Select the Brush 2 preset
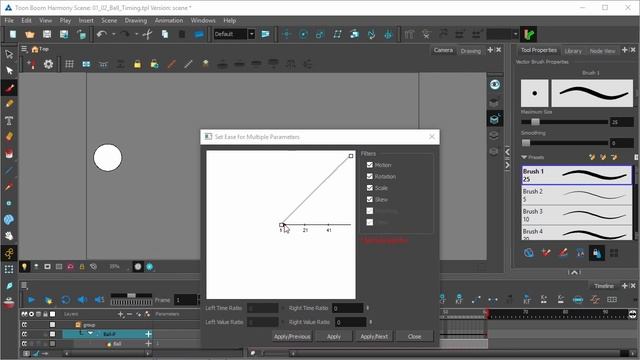This screenshot has width=640, height=360. (x=577, y=195)
